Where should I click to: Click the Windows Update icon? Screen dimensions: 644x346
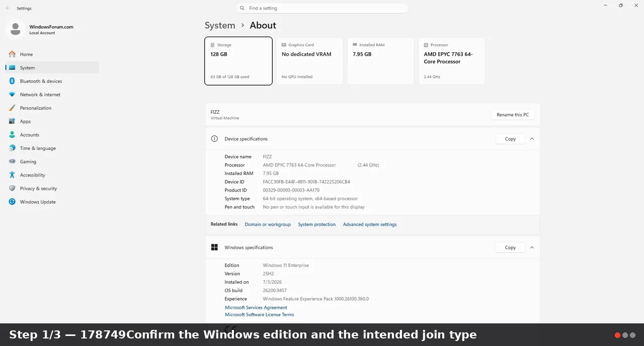click(12, 202)
